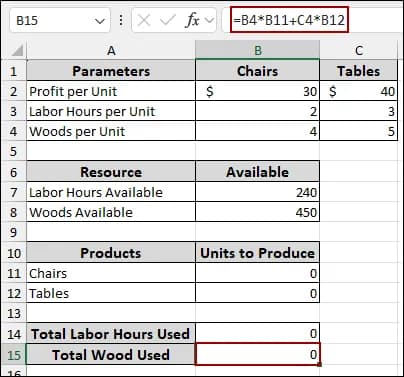Select row 5 header

coord(13,151)
